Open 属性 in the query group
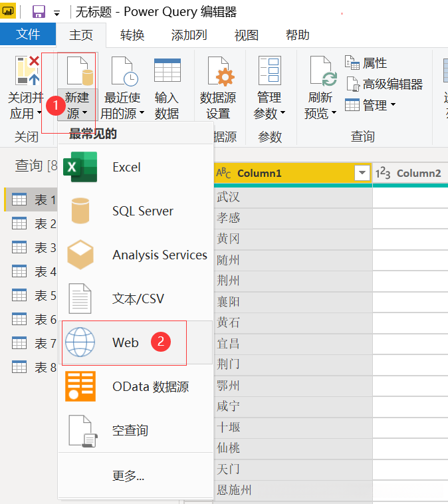The image size is (448, 504). (366, 63)
